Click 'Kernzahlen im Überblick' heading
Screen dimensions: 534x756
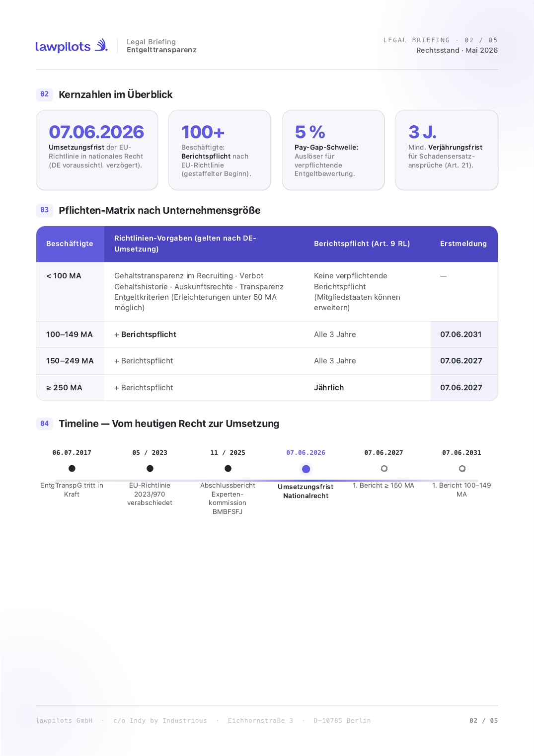116,94
